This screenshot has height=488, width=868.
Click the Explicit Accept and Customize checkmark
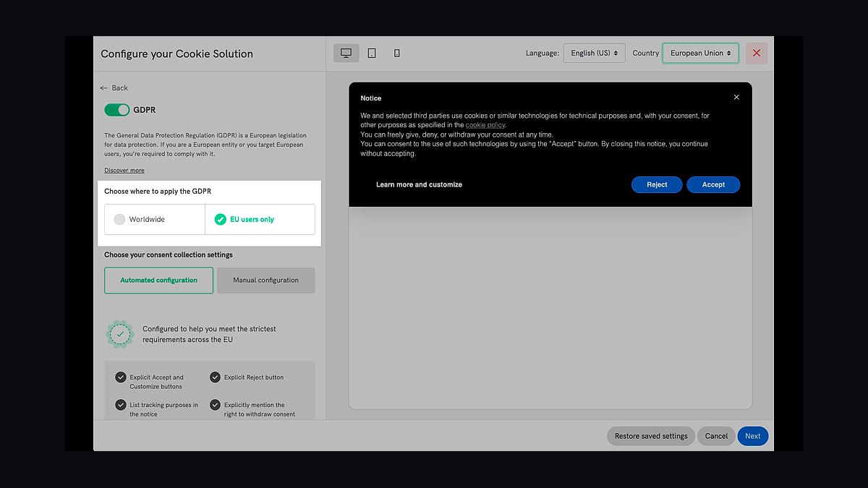(121, 377)
